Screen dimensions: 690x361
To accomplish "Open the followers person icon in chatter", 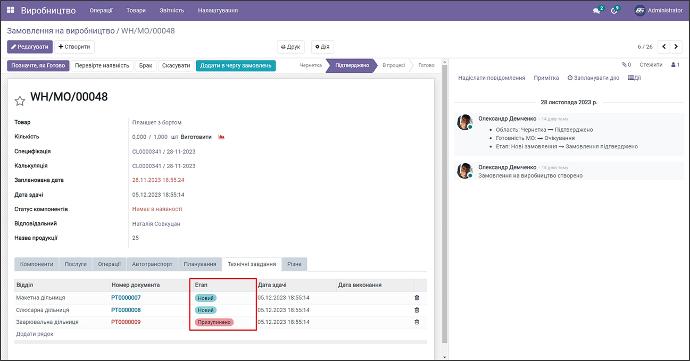I will (x=675, y=65).
